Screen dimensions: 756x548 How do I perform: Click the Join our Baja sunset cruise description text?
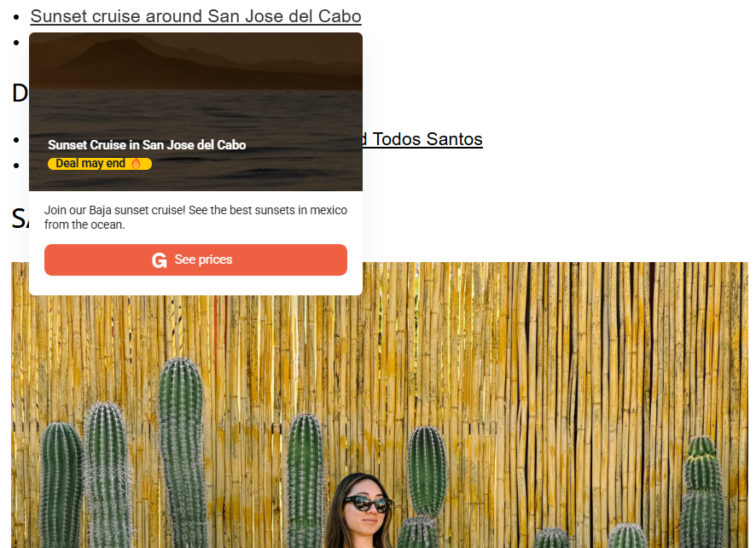coord(195,218)
